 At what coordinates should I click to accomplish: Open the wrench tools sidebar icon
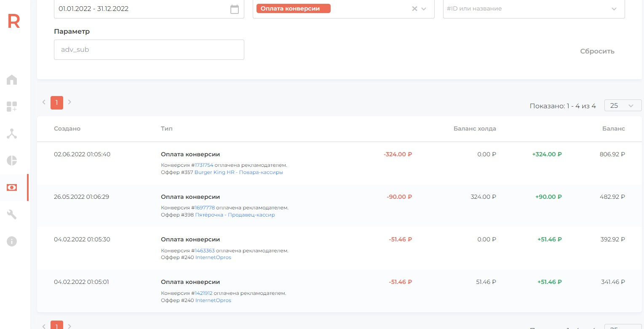(x=12, y=214)
